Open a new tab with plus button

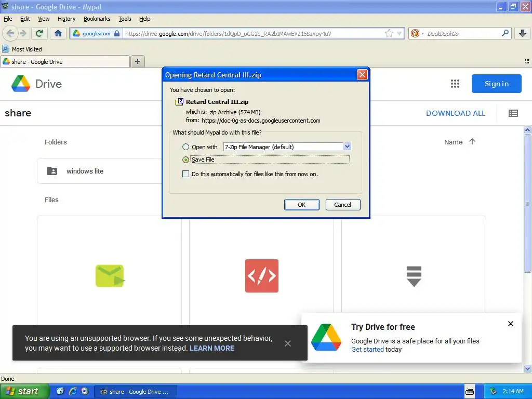click(x=137, y=61)
